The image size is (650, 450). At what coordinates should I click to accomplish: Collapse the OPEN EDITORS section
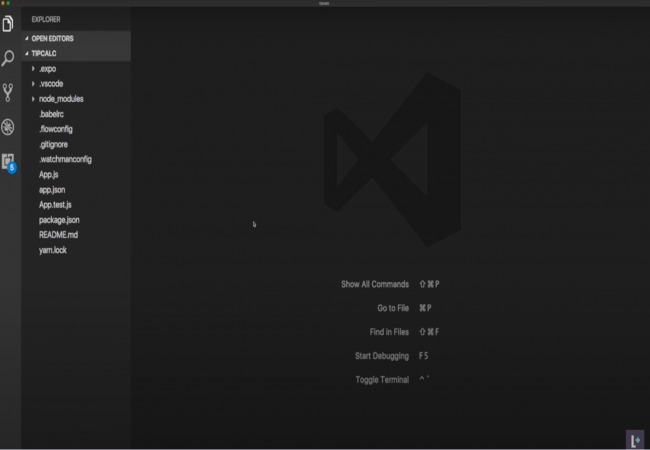click(76, 39)
